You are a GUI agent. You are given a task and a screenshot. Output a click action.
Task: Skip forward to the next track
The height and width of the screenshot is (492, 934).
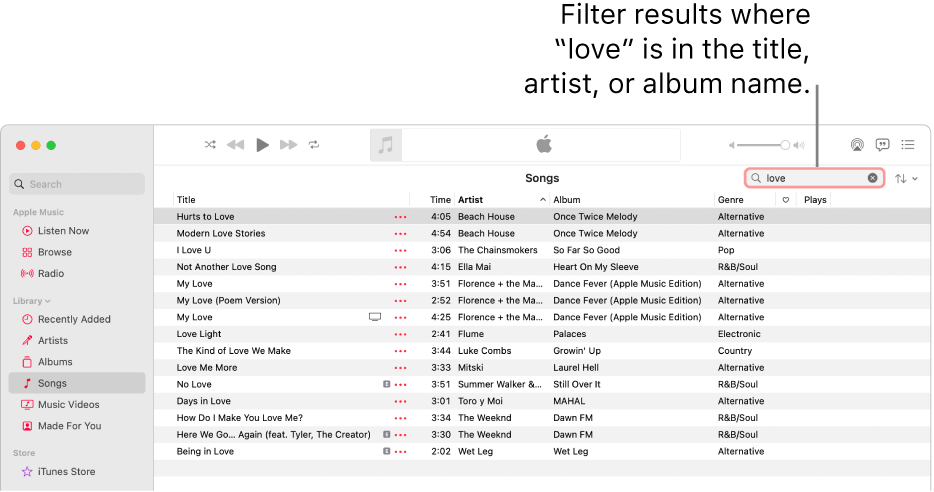(288, 145)
